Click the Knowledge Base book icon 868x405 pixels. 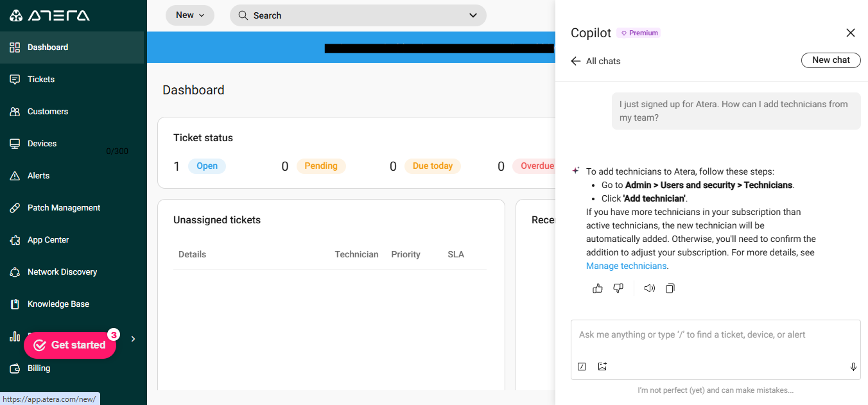click(x=15, y=304)
